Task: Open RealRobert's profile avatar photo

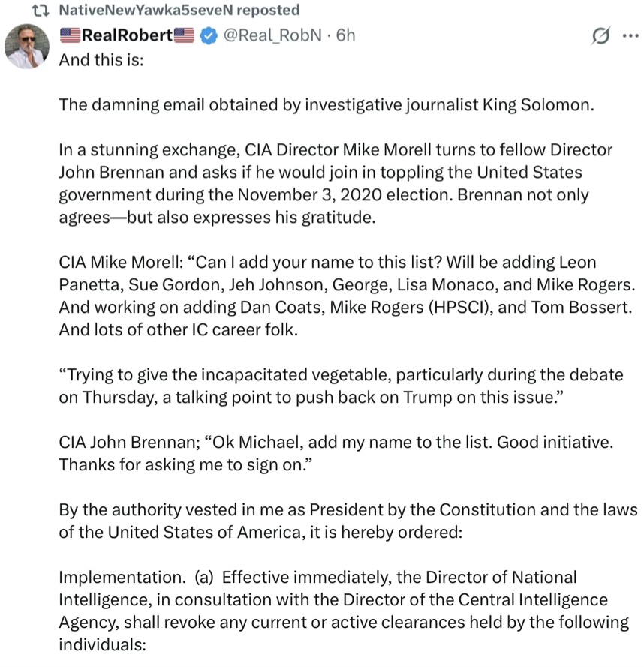Action: (x=27, y=47)
